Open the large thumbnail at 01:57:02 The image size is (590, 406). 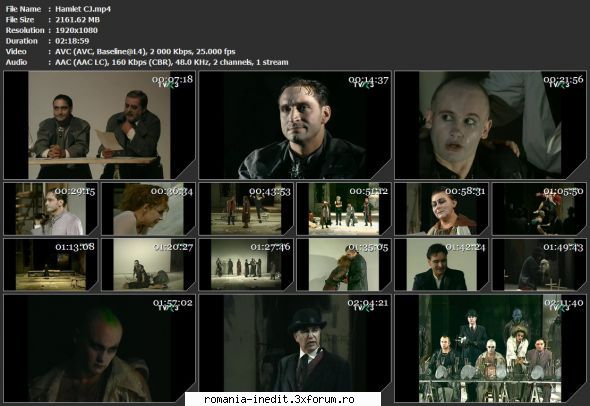pos(100,348)
